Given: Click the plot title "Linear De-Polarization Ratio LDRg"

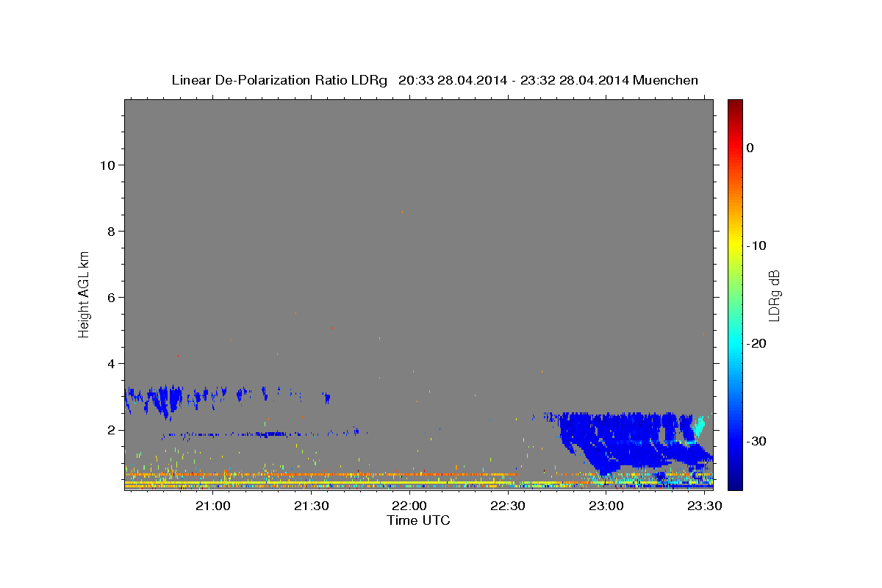Looking at the screenshot, I should [279, 80].
